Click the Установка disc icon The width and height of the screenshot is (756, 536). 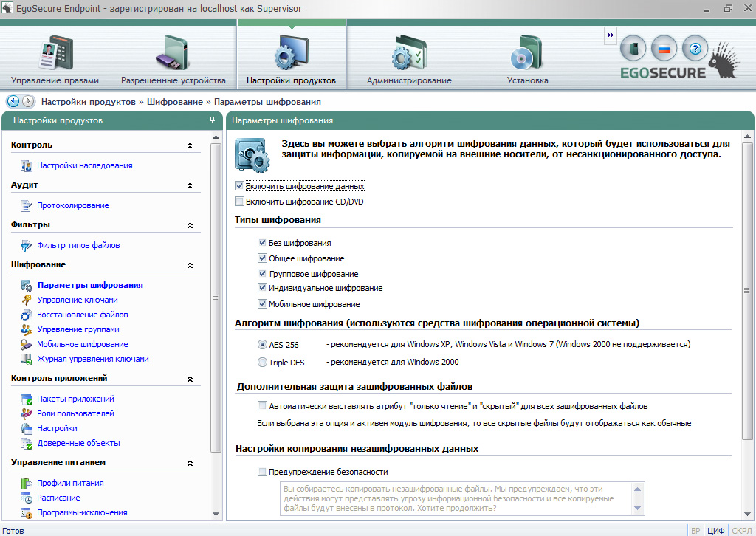(x=526, y=52)
